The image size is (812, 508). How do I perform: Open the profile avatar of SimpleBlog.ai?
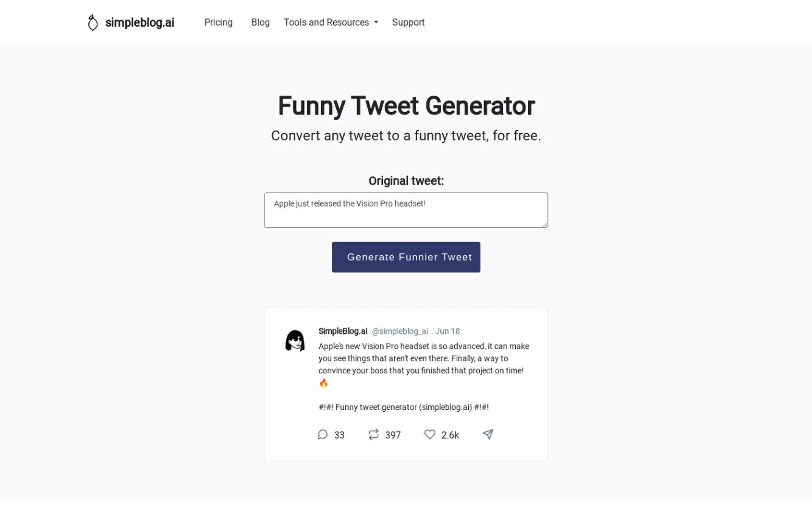coord(295,340)
